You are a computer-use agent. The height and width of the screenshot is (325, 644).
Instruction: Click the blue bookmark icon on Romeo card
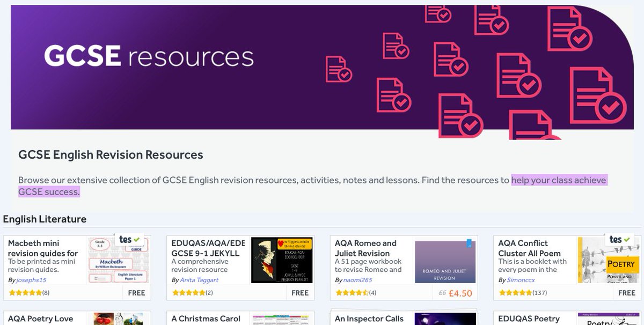click(x=469, y=243)
